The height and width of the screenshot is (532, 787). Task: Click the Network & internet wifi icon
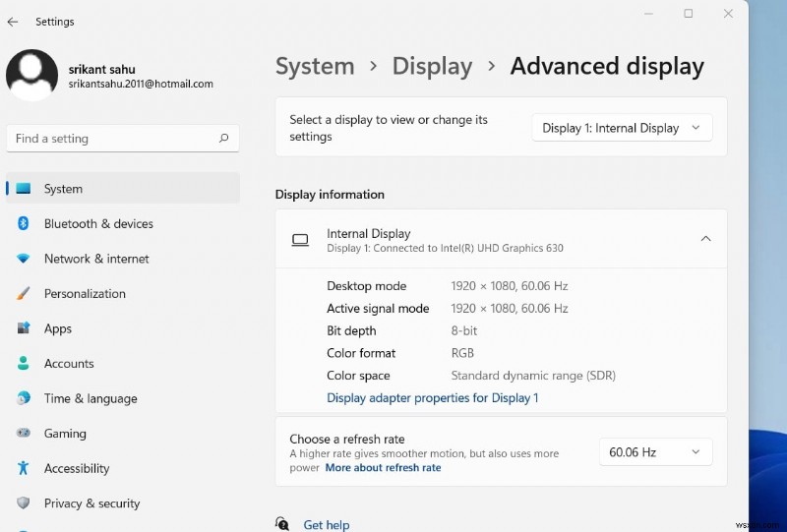pyautogui.click(x=24, y=259)
